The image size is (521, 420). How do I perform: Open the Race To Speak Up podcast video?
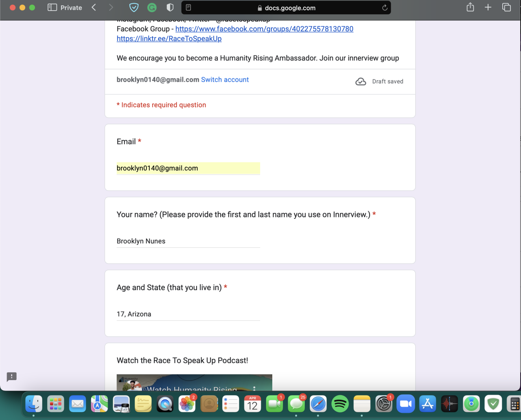coord(194,383)
